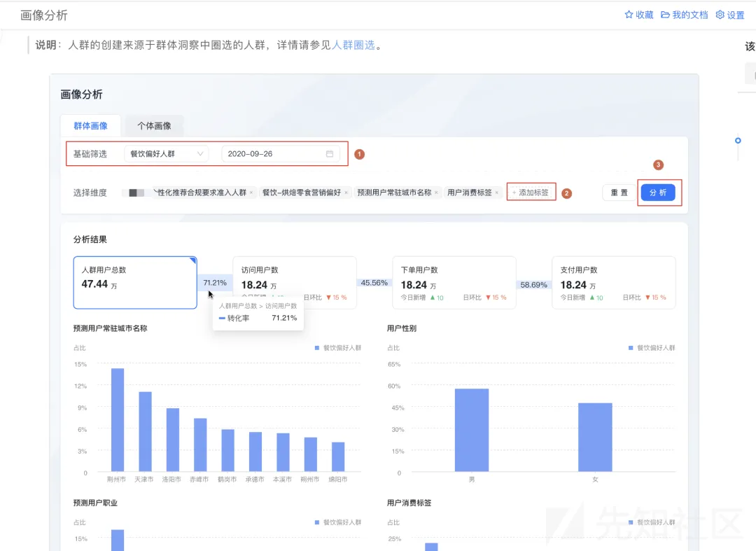Click the 预测用户职业 chart title
The image size is (756, 551).
[x=95, y=503]
